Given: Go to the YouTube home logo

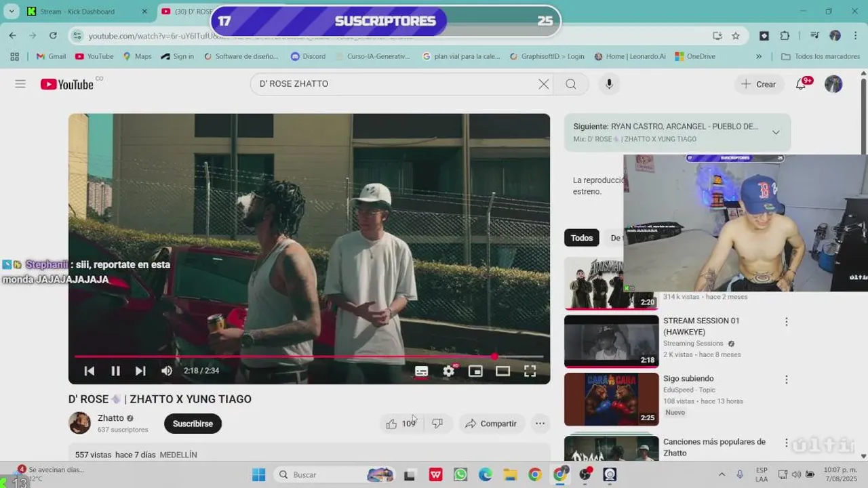Looking at the screenshot, I should click(67, 84).
